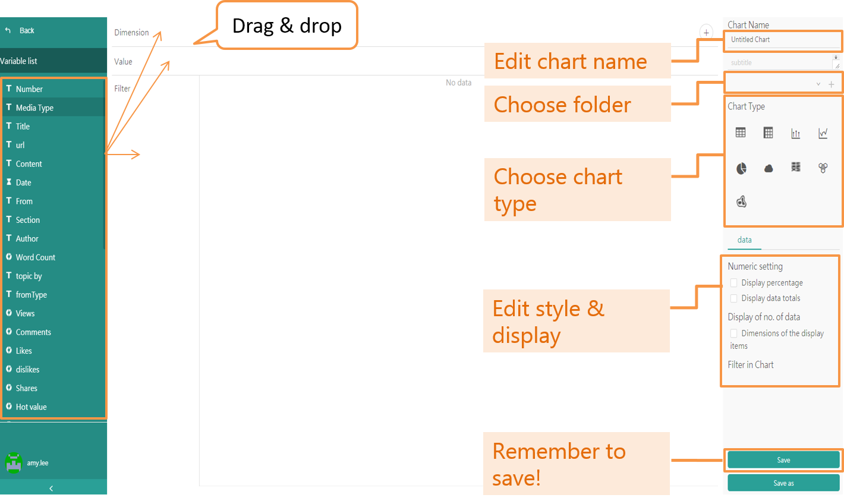Pick the word cloud chart type
This screenshot has height=504, width=844.
point(769,169)
